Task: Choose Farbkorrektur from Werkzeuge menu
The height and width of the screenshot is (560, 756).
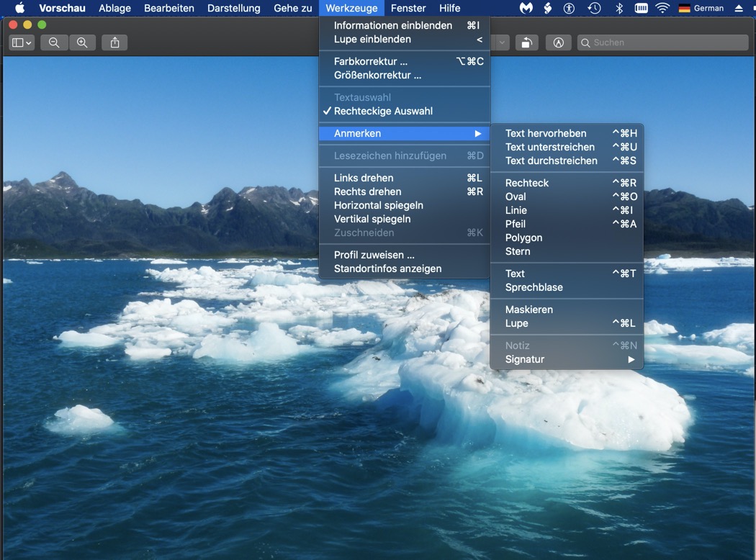Action: [x=371, y=61]
